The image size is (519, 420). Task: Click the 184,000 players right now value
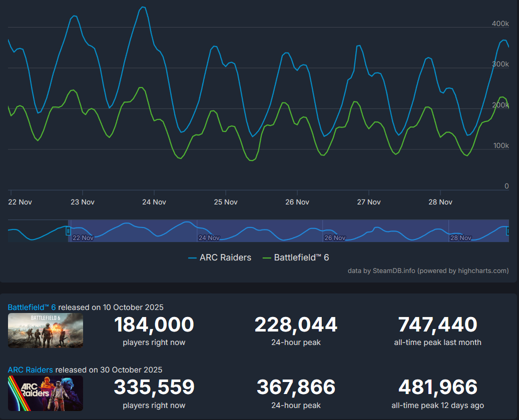tap(154, 324)
